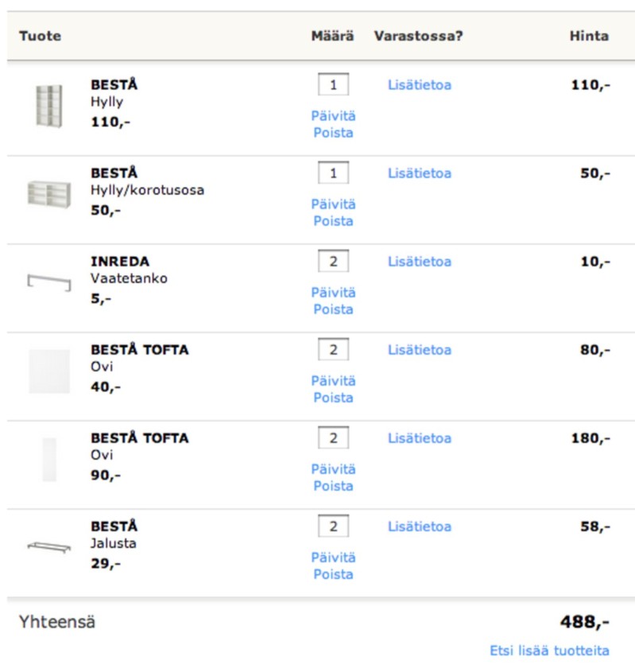Select the quantity field for INREDA Vaatetanko
Image resolution: width=635 pixels, height=672 pixels.
[333, 261]
